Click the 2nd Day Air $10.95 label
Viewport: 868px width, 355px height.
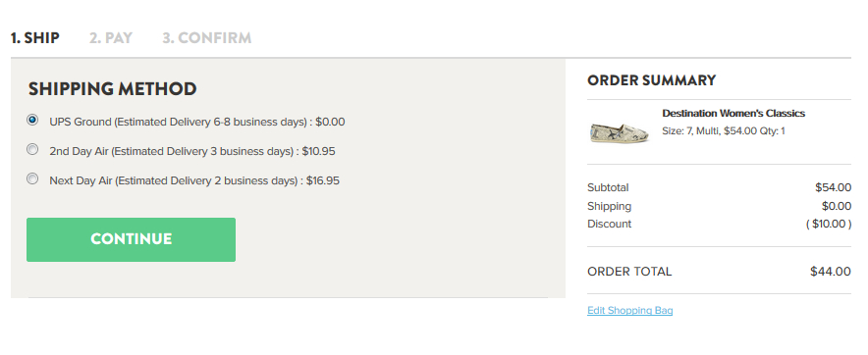(192, 151)
